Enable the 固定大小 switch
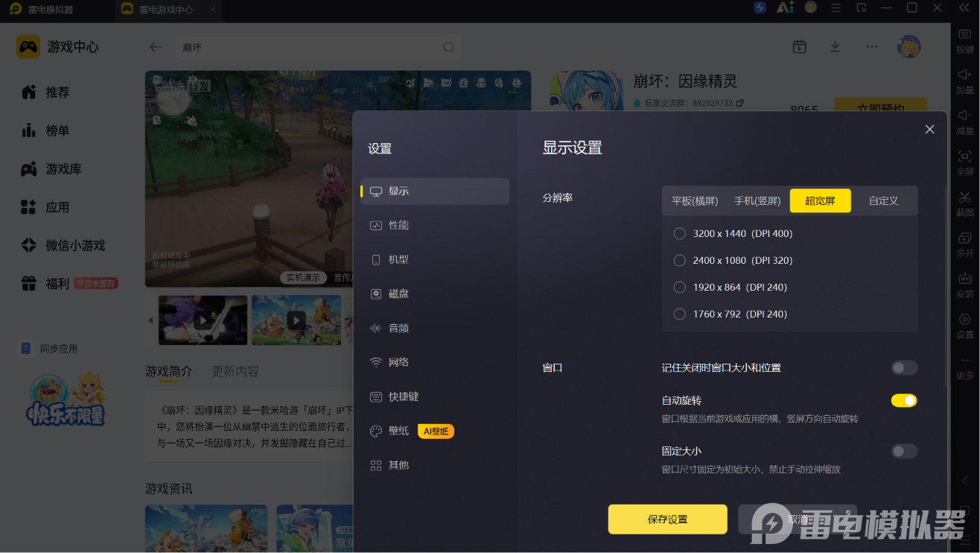The width and height of the screenshot is (980, 553). click(904, 451)
